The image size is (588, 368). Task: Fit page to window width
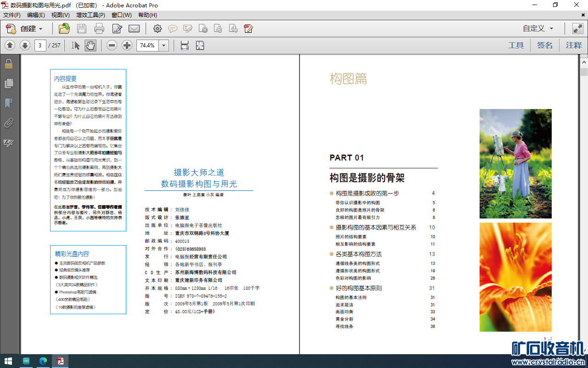185,45
